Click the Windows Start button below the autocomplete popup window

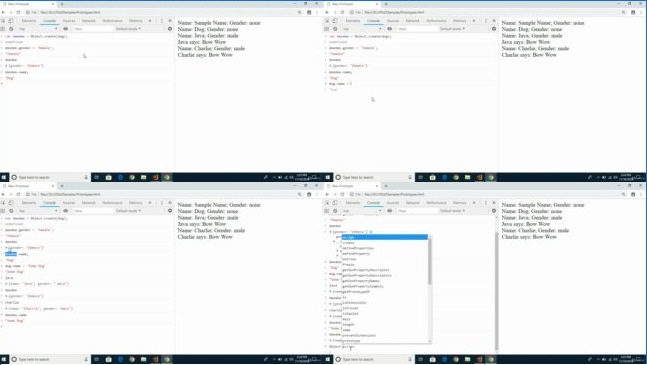click(x=328, y=359)
